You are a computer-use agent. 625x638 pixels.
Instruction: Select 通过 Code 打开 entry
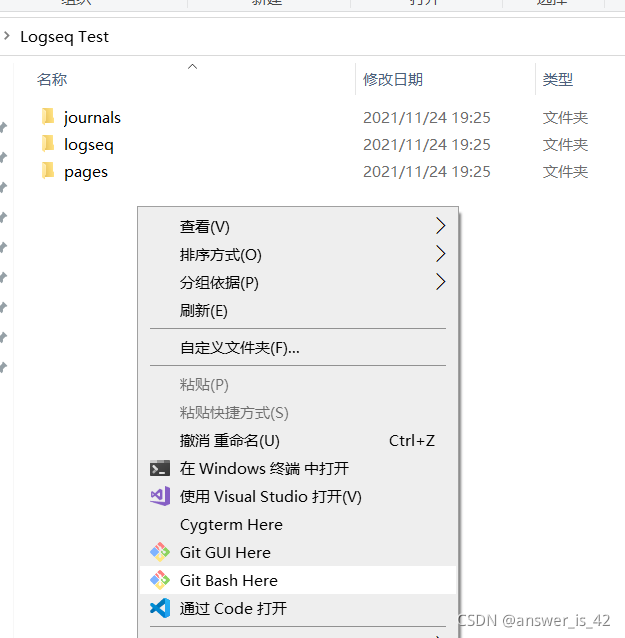point(298,608)
